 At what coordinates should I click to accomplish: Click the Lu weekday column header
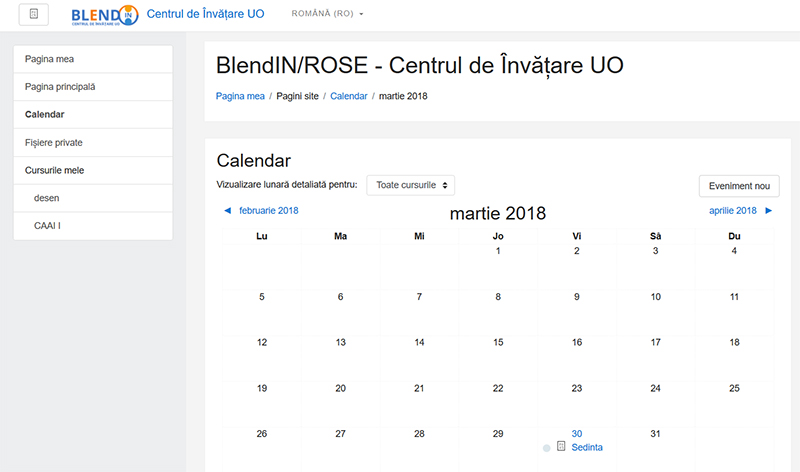262,236
